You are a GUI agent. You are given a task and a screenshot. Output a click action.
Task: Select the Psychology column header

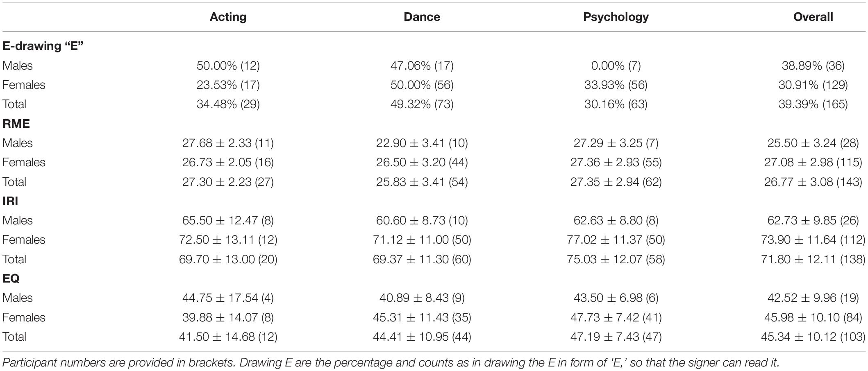pyautogui.click(x=616, y=17)
